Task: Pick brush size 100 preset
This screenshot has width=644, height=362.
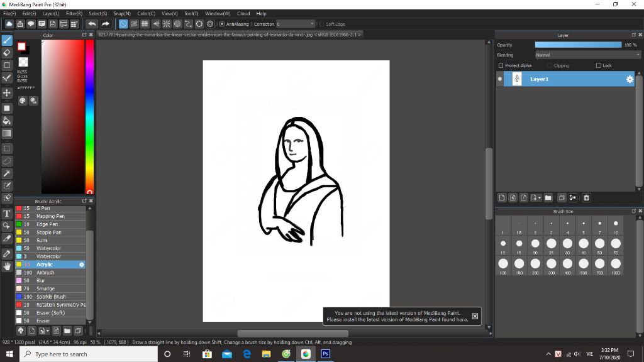Action: coord(503,266)
